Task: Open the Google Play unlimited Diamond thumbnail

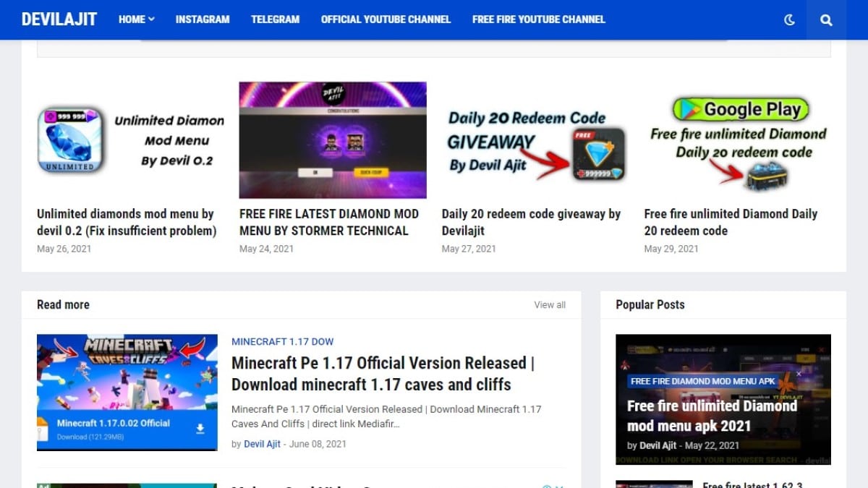Action: coord(738,140)
